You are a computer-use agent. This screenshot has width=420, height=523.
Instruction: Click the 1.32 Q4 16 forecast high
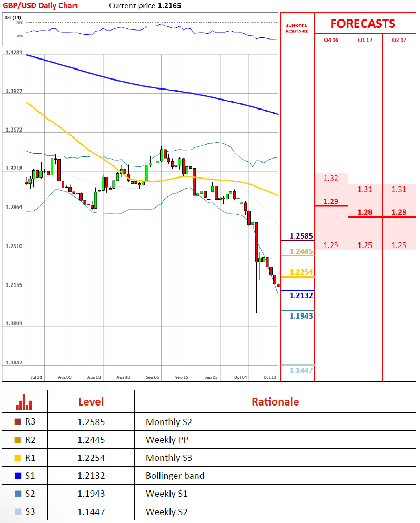click(331, 178)
